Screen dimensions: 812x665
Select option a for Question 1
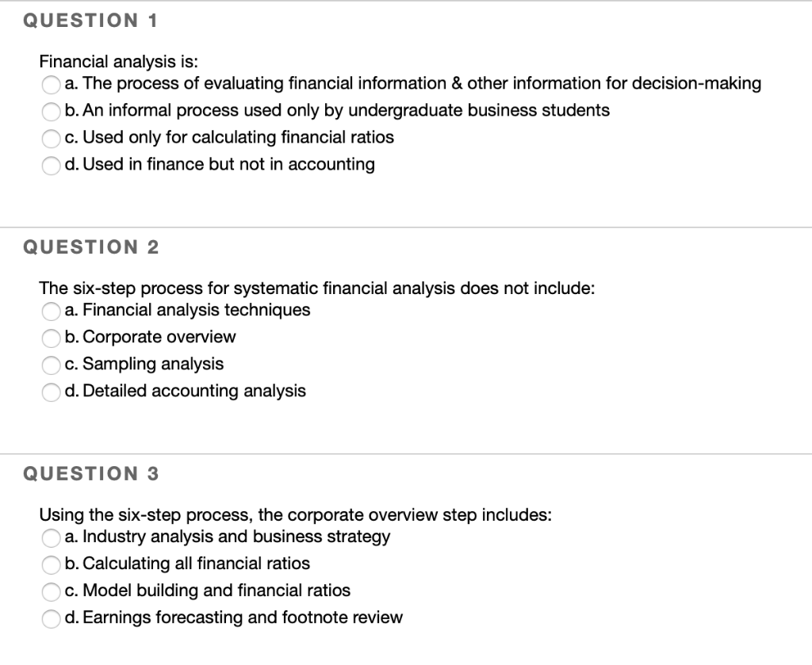51,85
